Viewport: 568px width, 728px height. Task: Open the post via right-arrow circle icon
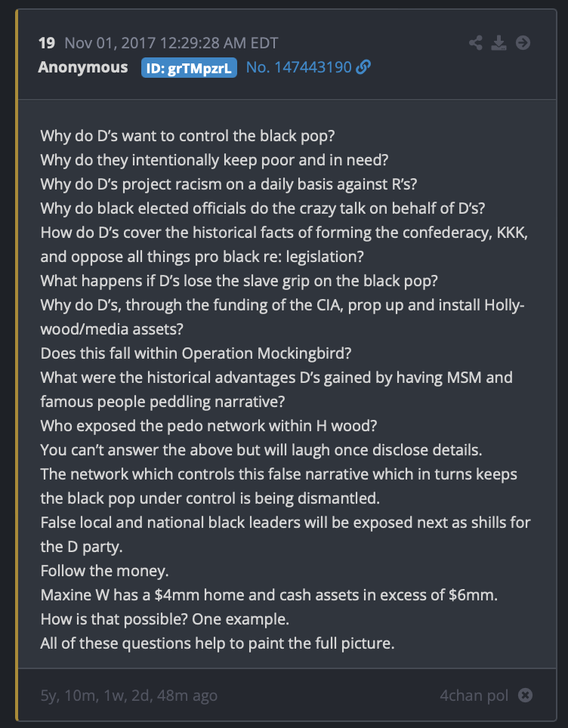pyautogui.click(x=523, y=43)
